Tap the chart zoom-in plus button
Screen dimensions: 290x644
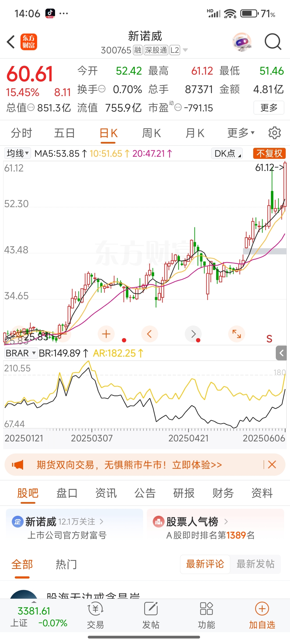tap(106, 334)
